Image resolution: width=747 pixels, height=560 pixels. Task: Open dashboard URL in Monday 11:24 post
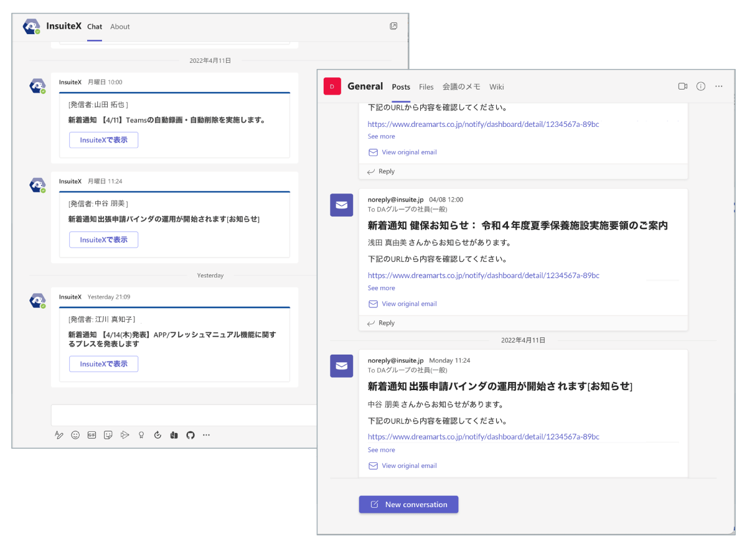tap(483, 437)
